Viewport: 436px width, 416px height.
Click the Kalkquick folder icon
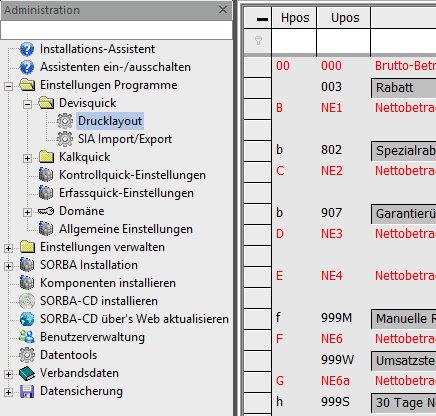point(46,157)
